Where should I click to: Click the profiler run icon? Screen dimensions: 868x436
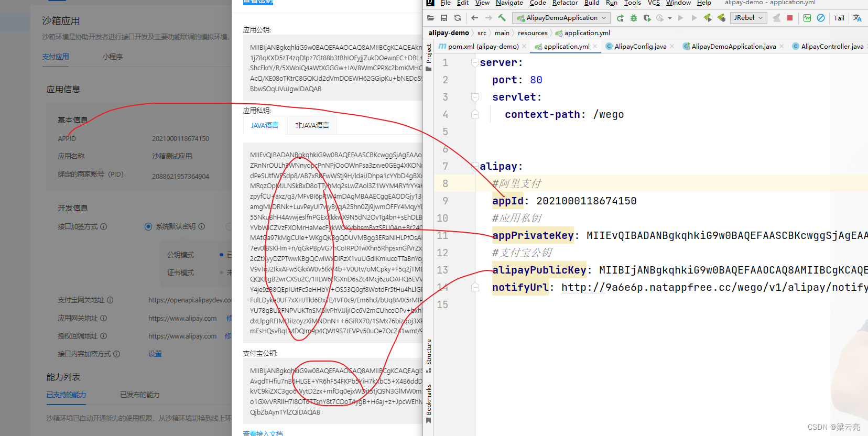tap(660, 18)
